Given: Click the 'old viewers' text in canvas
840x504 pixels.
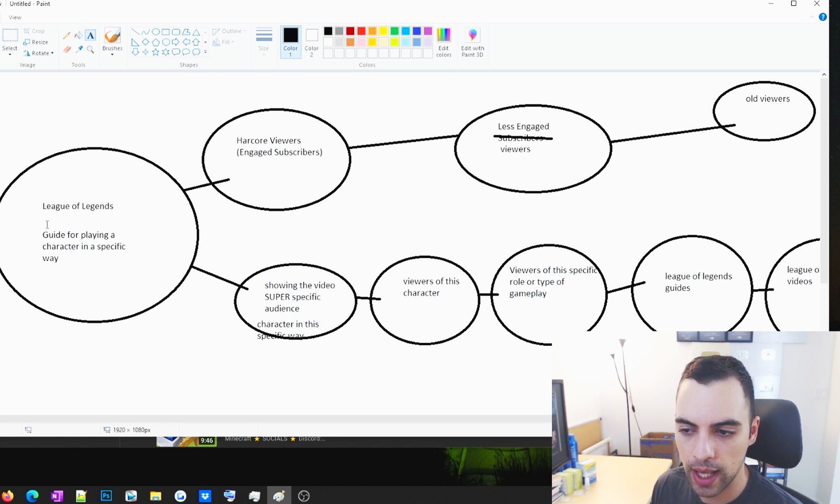Looking at the screenshot, I should click(768, 98).
